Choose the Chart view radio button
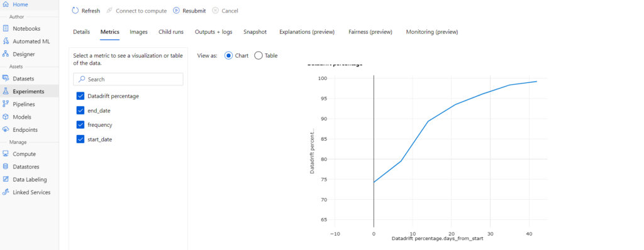The width and height of the screenshot is (644, 250). [x=229, y=55]
